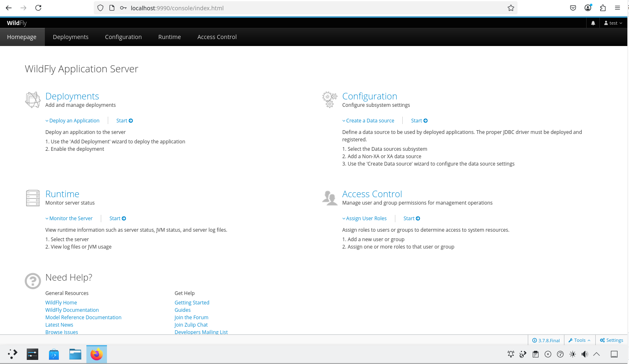Start the Assign User Roles task
The width and height of the screenshot is (629, 364).
point(412,219)
